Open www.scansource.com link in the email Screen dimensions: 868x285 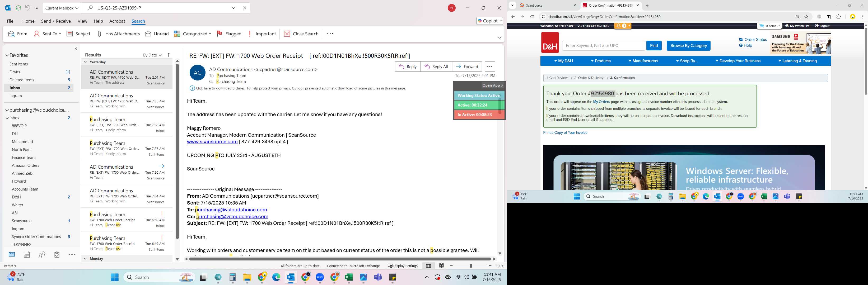point(212,142)
